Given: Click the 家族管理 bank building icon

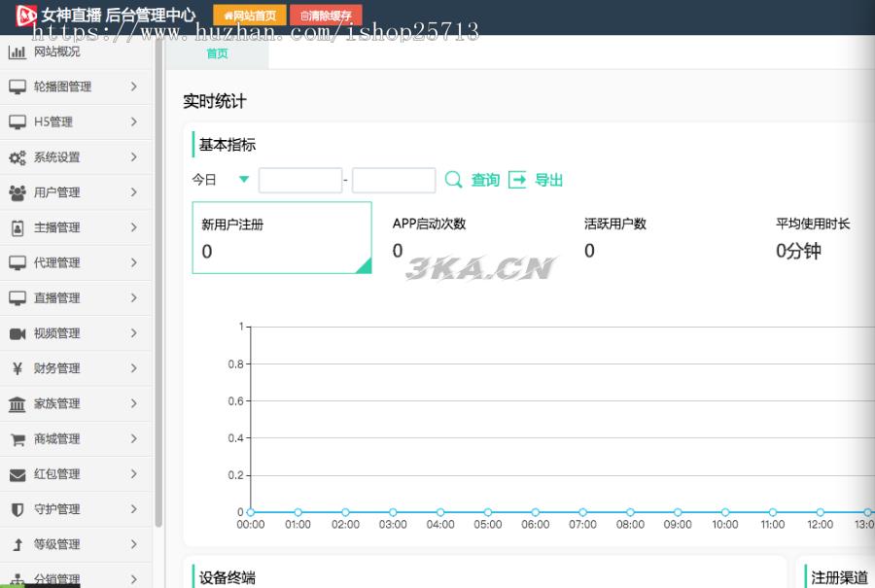Looking at the screenshot, I should pyautogui.click(x=17, y=404).
